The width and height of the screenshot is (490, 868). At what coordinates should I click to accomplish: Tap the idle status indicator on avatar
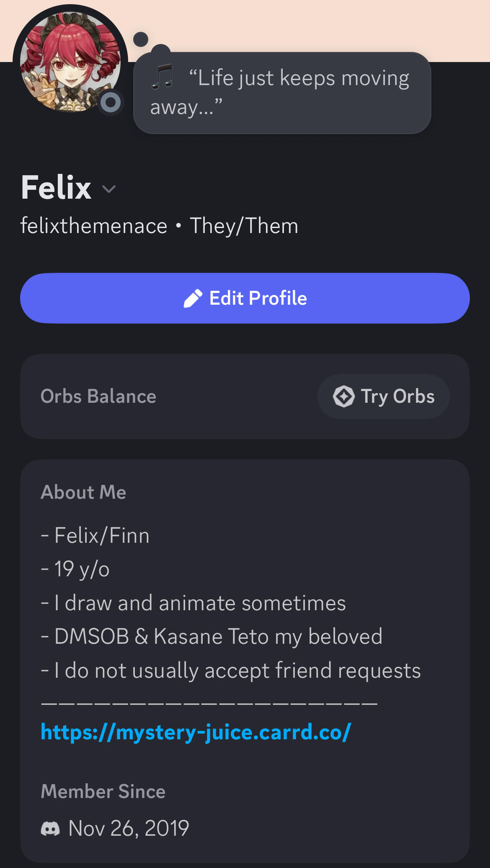point(111,102)
